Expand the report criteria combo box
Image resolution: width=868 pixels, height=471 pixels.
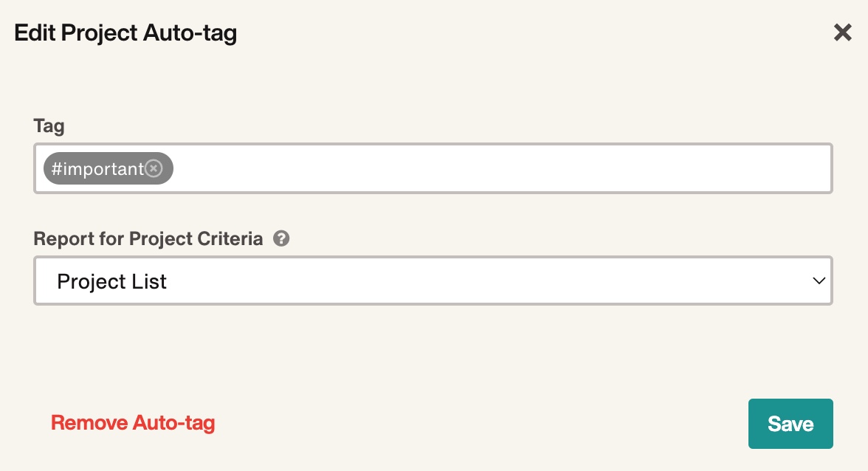(433, 281)
